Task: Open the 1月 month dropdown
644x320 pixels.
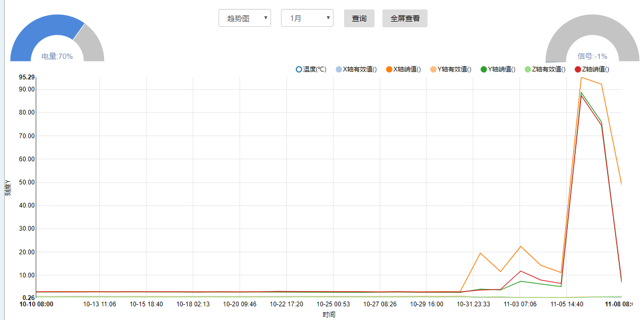Action: 307,18
